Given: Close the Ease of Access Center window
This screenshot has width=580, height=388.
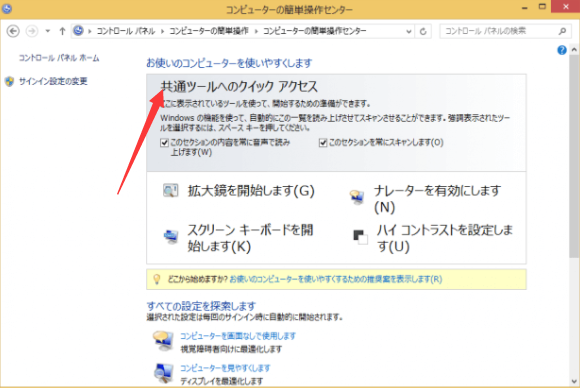Looking at the screenshot, I should point(566,7).
